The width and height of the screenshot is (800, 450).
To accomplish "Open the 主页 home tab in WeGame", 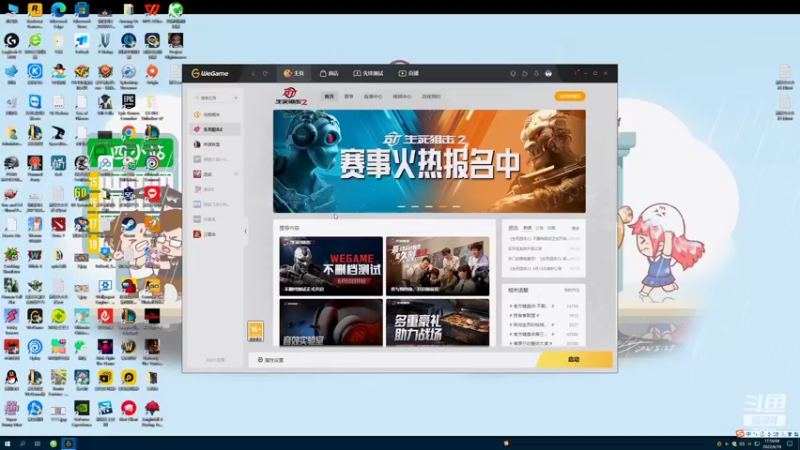I will 293,73.
